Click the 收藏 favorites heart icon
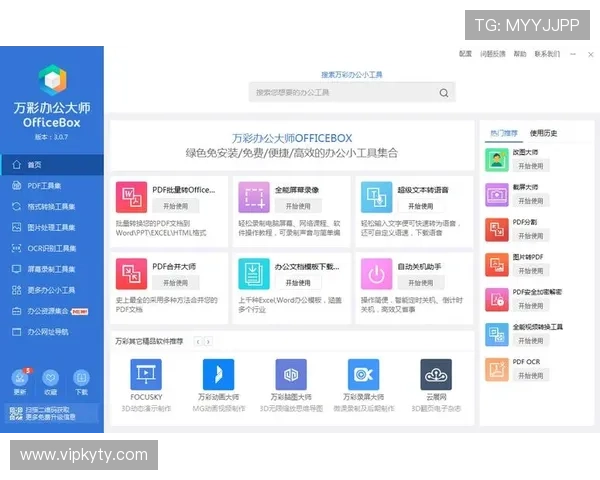Viewport: 600px width, 480px height. point(51,378)
